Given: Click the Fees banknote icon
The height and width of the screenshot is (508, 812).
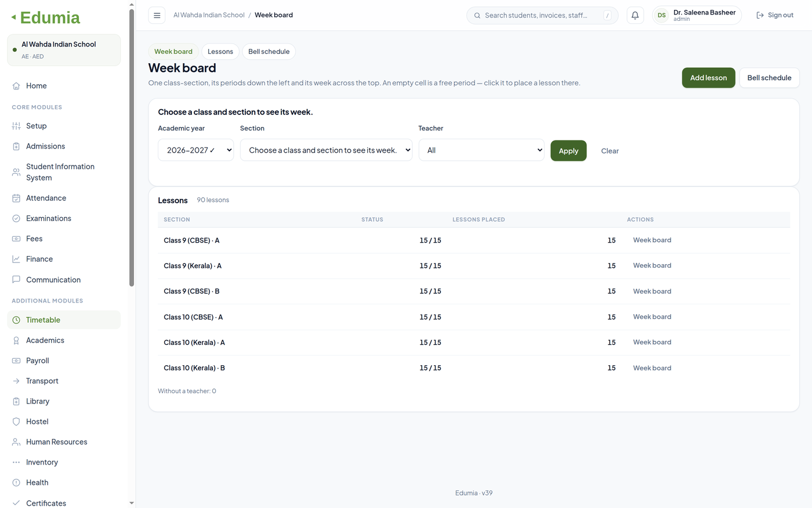Looking at the screenshot, I should pos(16,239).
